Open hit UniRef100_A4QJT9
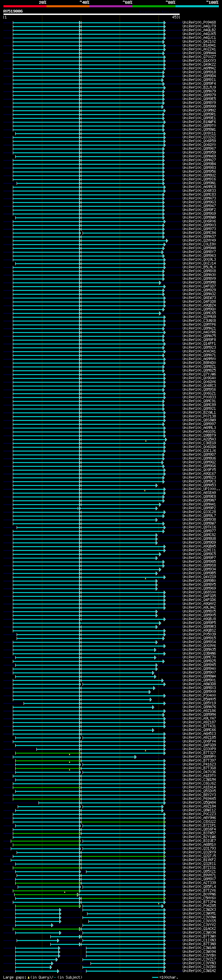The width and height of the screenshot is (222, 980). pyautogui.click(x=199, y=26)
